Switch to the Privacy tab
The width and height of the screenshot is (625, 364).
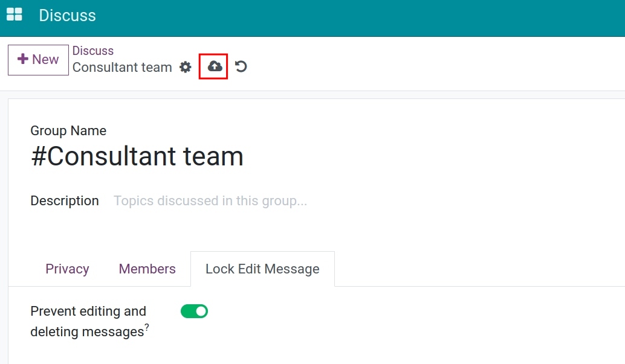[x=67, y=269]
